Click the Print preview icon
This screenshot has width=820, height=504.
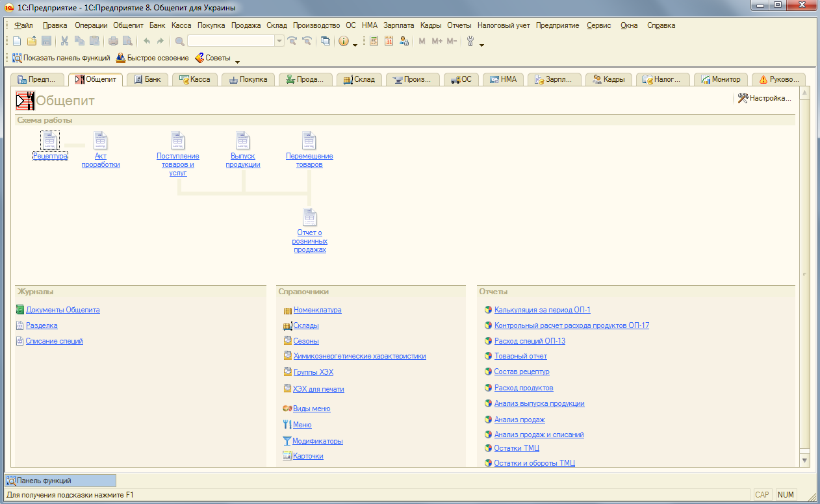127,41
